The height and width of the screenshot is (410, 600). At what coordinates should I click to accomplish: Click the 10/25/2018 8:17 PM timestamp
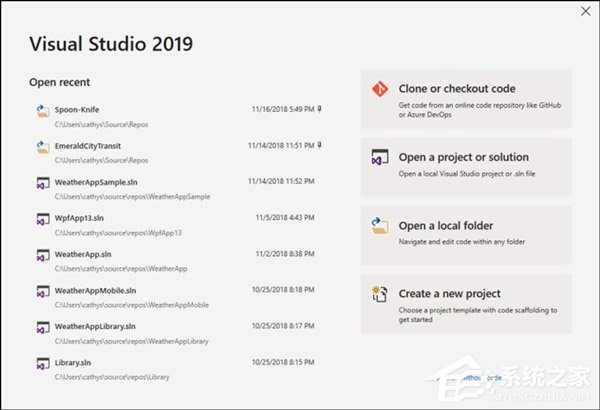(x=283, y=326)
